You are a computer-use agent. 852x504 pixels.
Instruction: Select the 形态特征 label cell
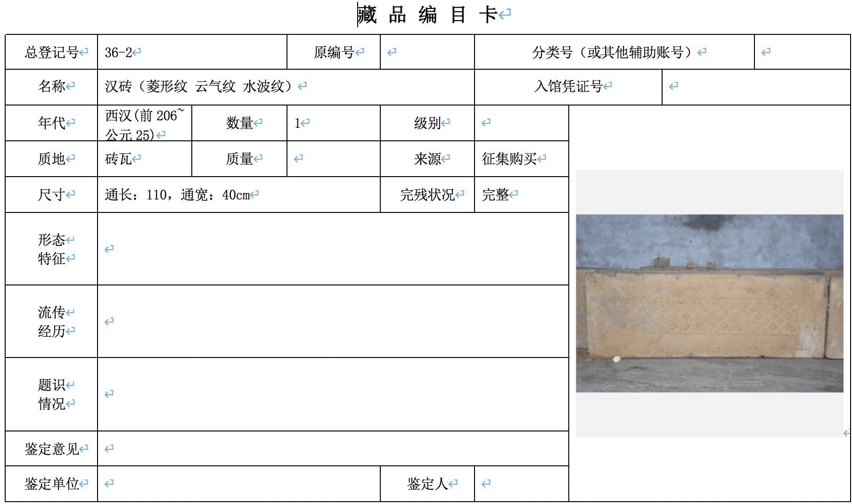coord(51,249)
